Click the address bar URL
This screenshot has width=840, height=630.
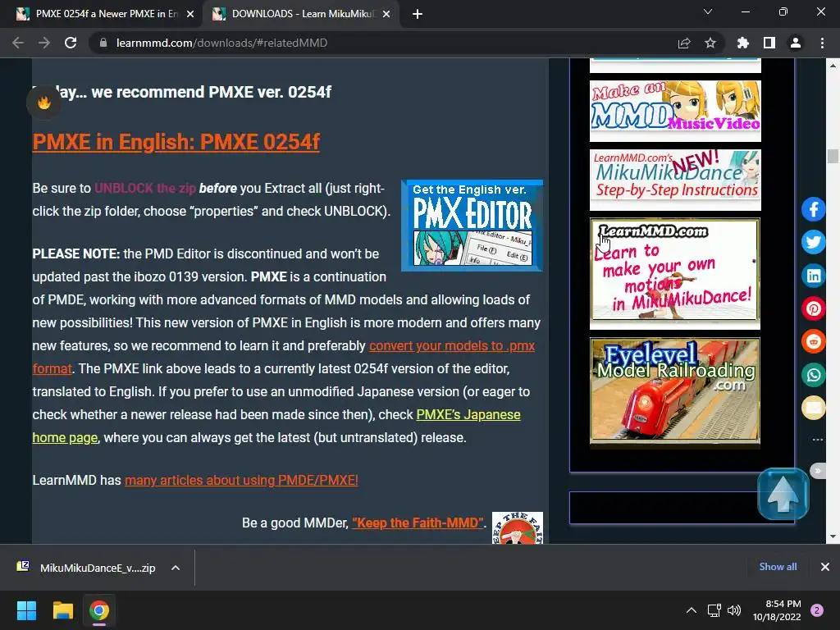point(221,43)
